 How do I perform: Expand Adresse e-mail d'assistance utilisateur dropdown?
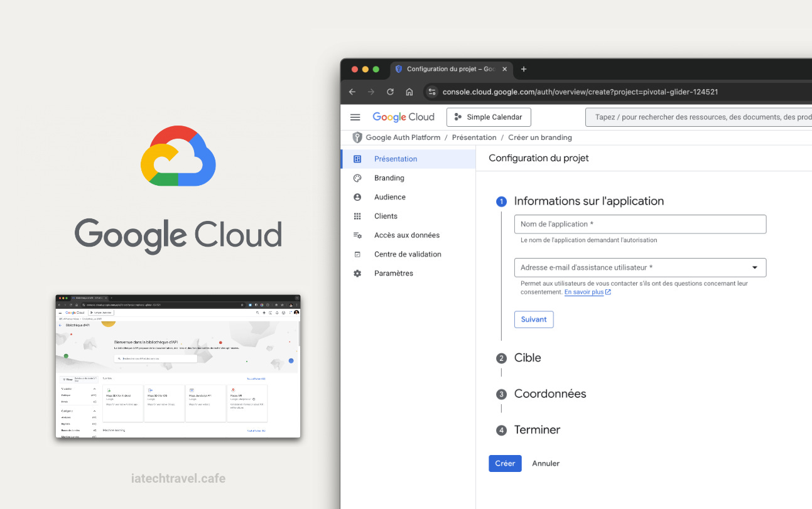640,267
